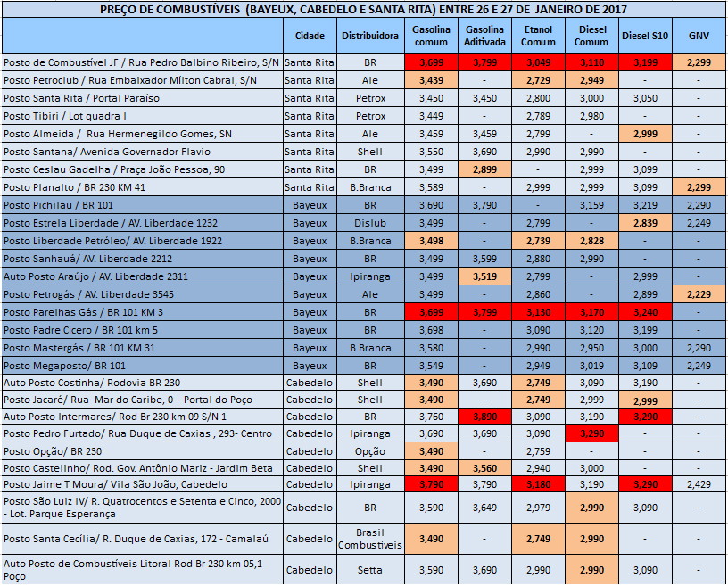Select the 2,429 GNV price for Jaime T Moura

click(x=699, y=484)
